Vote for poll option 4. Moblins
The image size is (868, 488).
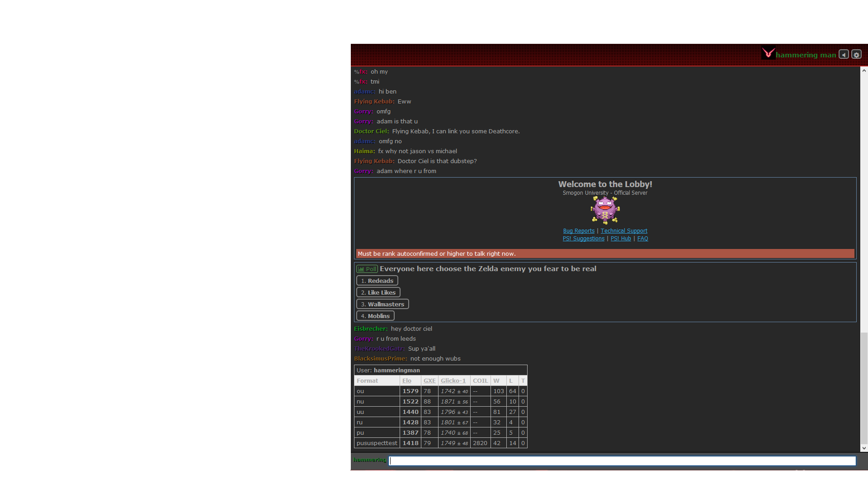click(375, 316)
